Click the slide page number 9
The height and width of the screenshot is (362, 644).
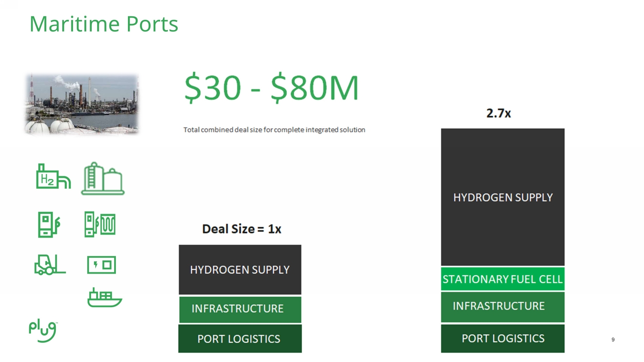(x=613, y=340)
